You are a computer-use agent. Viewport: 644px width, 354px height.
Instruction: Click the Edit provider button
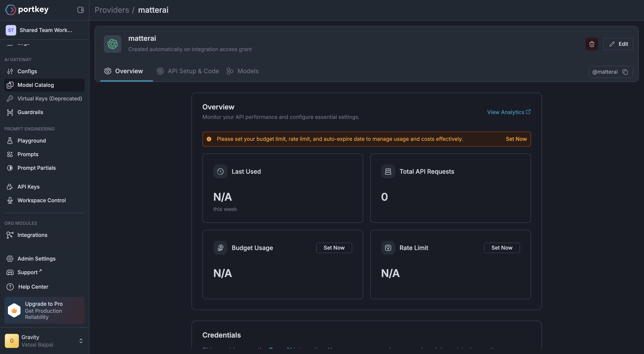[x=618, y=44]
